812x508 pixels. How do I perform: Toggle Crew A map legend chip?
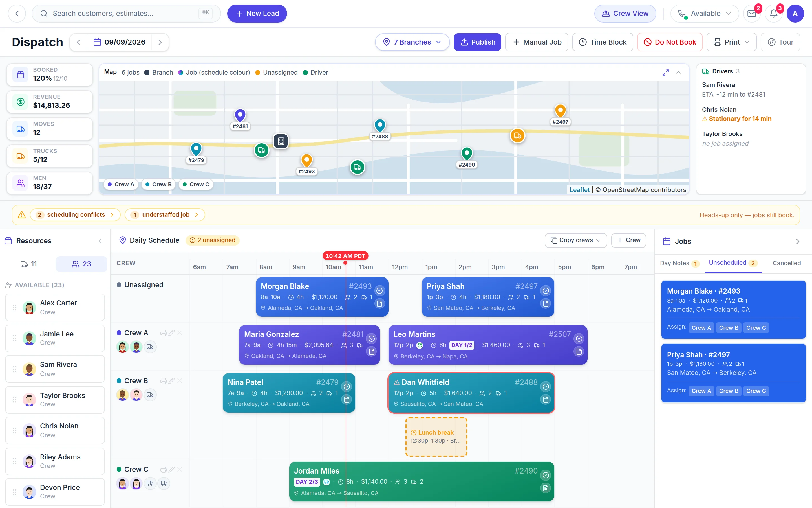click(121, 185)
